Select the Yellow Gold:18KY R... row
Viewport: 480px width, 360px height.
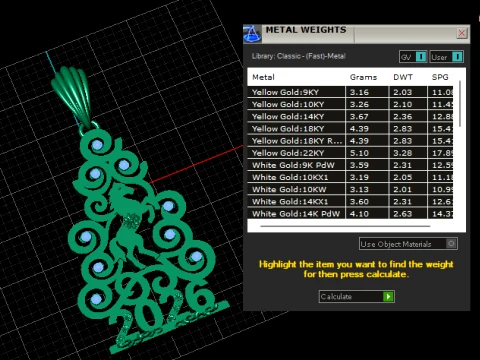point(350,141)
